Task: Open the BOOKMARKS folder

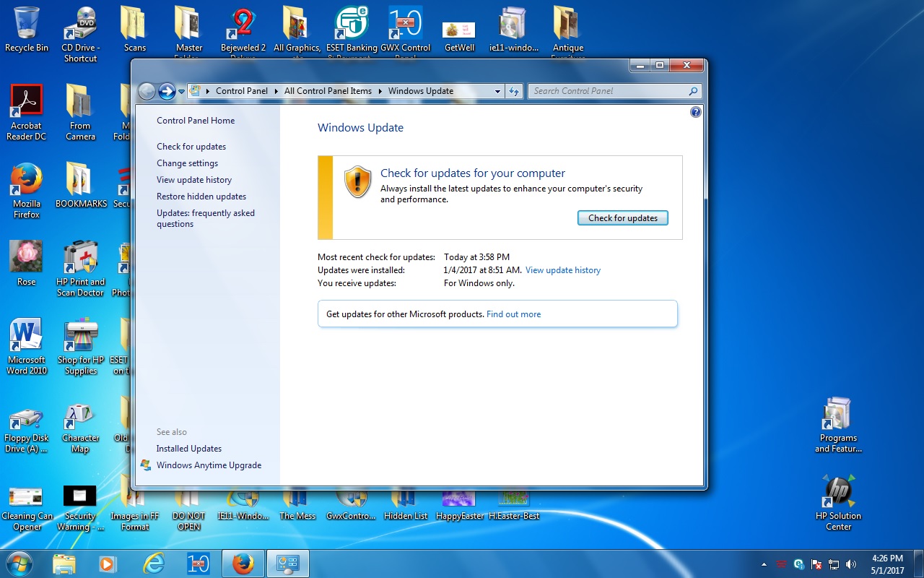Action: point(81,185)
